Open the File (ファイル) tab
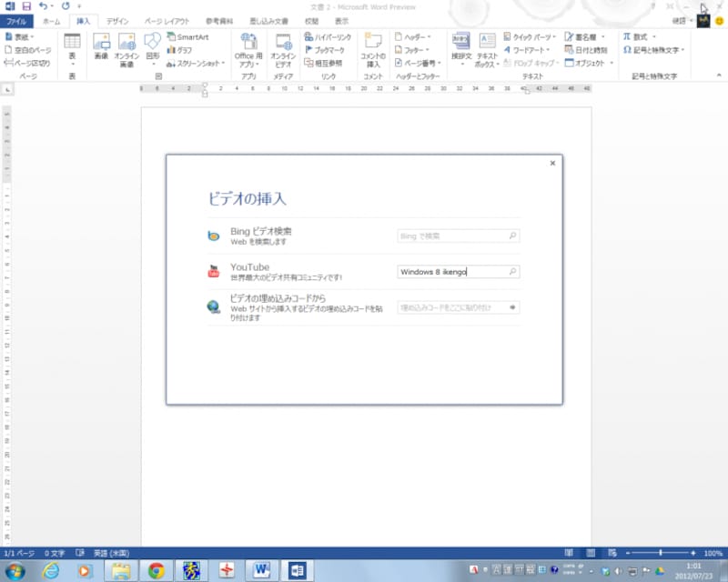The height and width of the screenshot is (582, 728). click(x=16, y=21)
